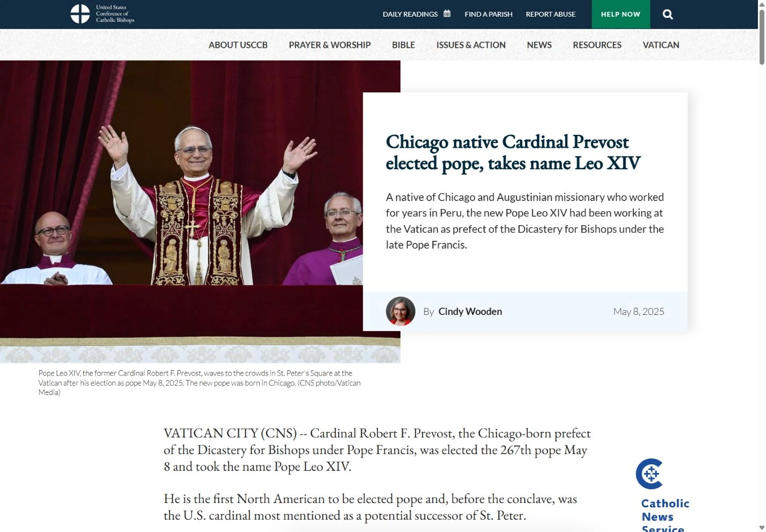This screenshot has width=766, height=532.
Task: Select the Bible menu item
Action: [403, 45]
